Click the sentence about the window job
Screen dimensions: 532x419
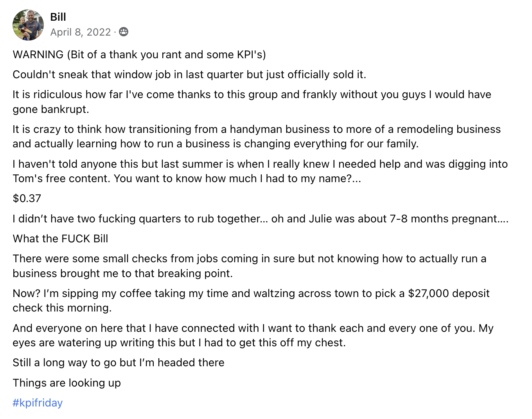[189, 74]
